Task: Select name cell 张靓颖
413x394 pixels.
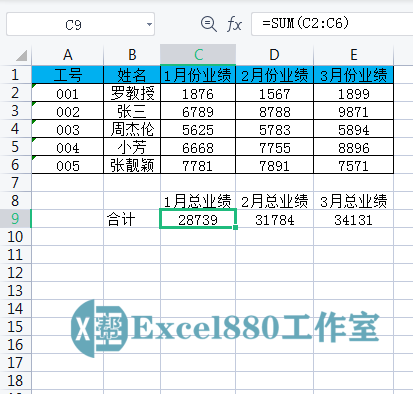Action: [x=132, y=165]
